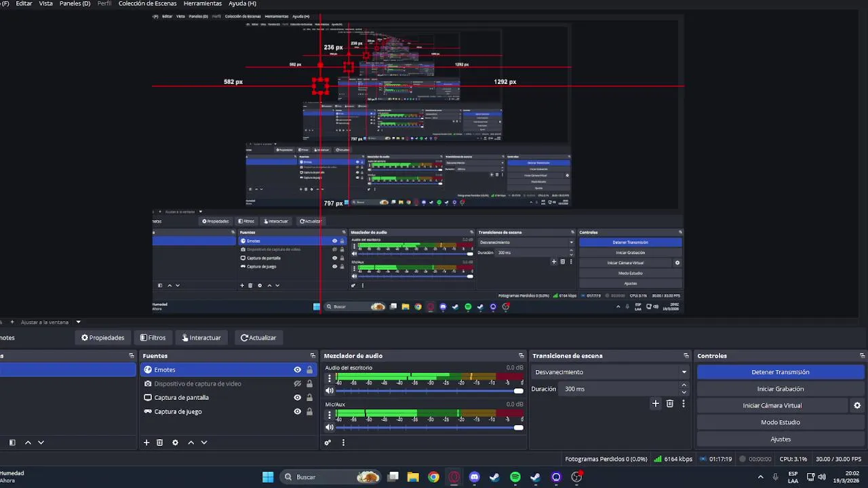Click the Windows taskbar Buscar search box
The width and height of the screenshot is (868, 488).
(329, 477)
